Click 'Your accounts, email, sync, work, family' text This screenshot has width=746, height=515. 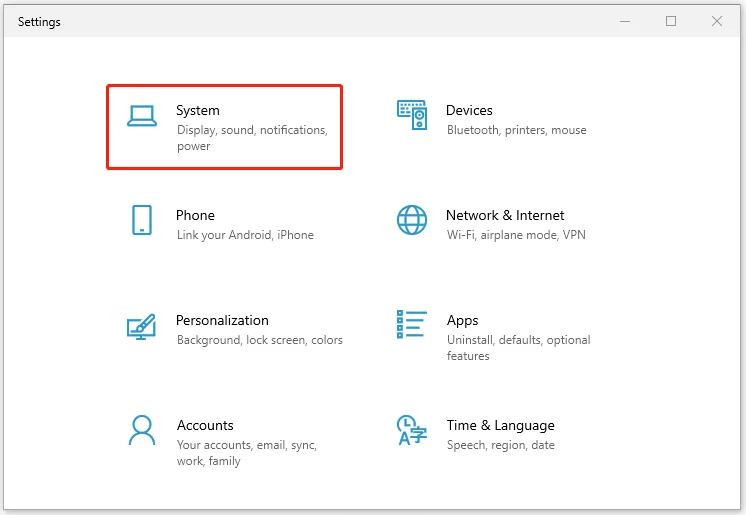point(247,453)
